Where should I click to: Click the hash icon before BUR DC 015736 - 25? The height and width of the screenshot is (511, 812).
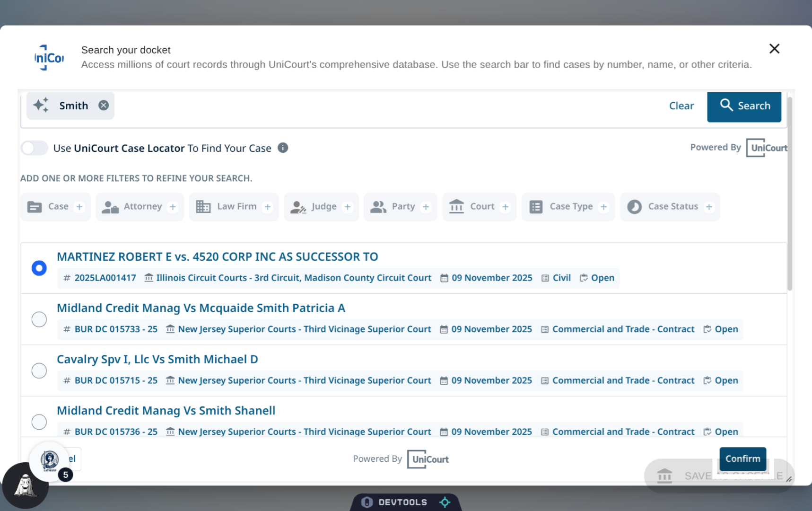point(67,432)
